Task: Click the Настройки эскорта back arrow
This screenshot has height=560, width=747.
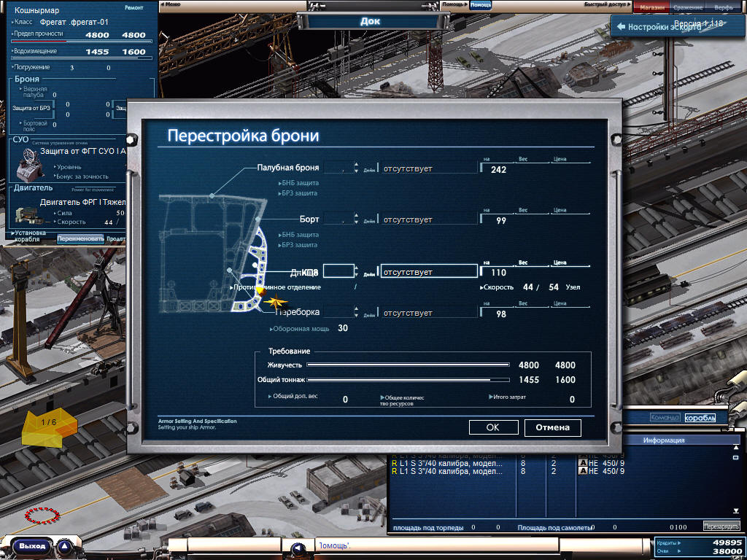Action: (x=622, y=26)
